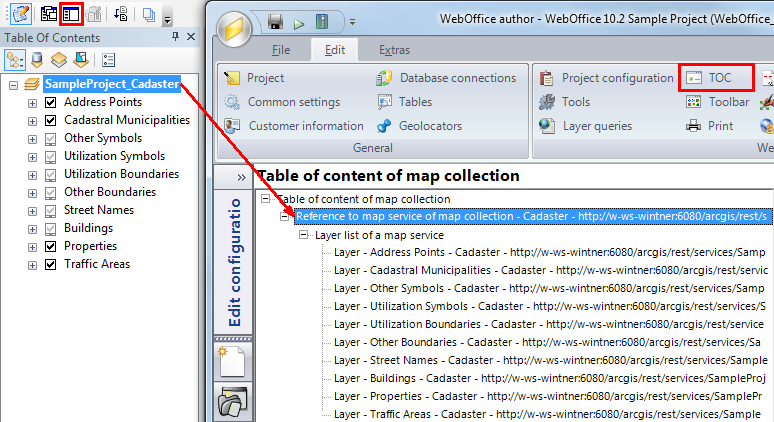
Task: Expand Address Points layer in ArcMap TOC
Action: pyautogui.click(x=32, y=103)
